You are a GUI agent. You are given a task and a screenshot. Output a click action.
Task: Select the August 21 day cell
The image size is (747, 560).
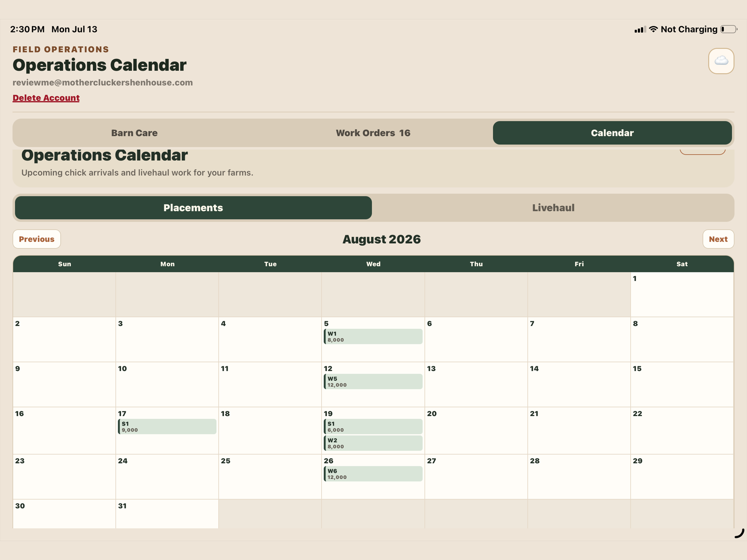(579, 431)
